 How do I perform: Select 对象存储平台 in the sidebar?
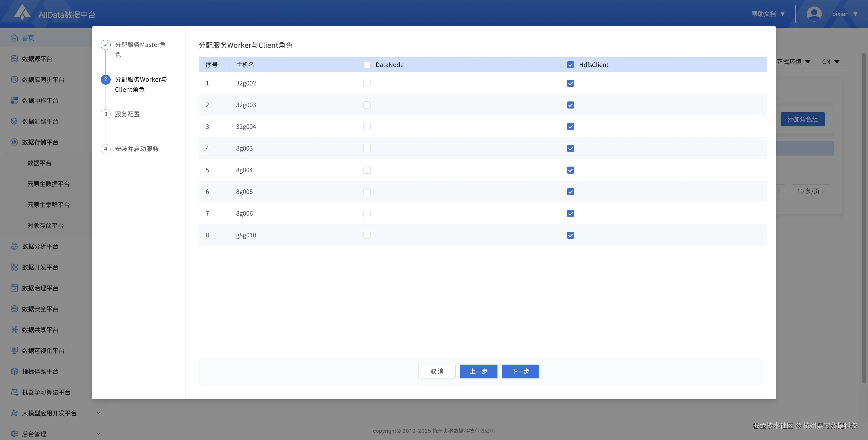(x=46, y=226)
